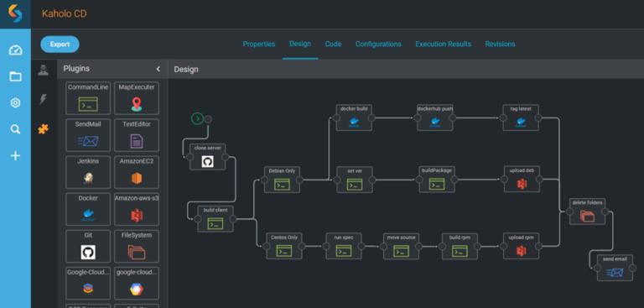Open the folder icon in left sidebar
The width and height of the screenshot is (644, 308).
pos(16,76)
